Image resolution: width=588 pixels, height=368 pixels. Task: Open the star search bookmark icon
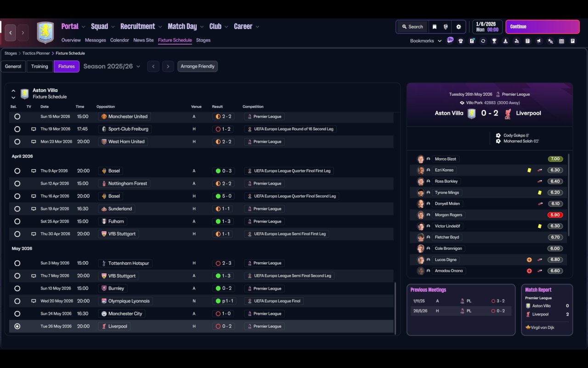[x=550, y=41]
